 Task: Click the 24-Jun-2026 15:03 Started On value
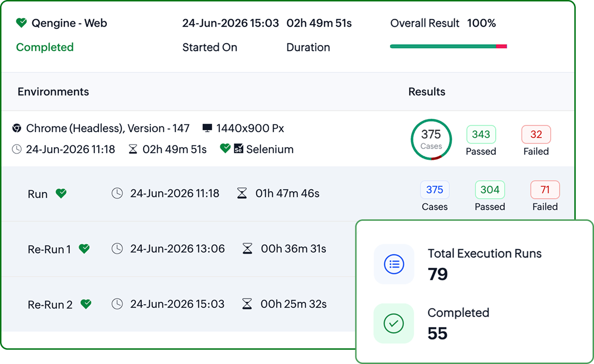[x=230, y=23]
